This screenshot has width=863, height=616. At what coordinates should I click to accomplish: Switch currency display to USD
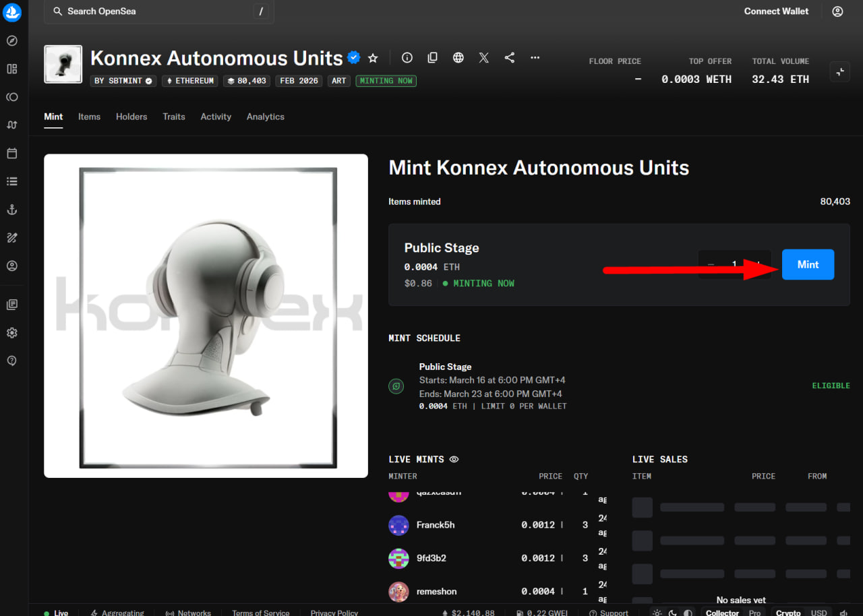click(819, 613)
